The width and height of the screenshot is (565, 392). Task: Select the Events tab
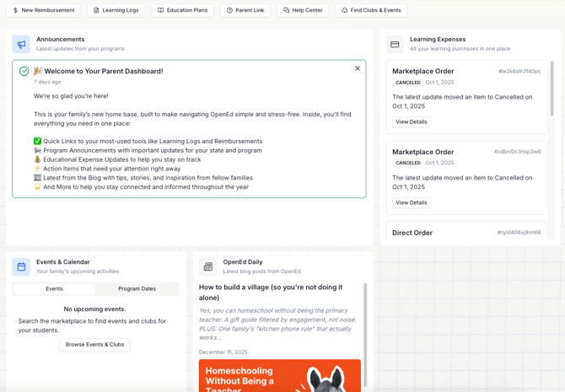click(x=54, y=288)
